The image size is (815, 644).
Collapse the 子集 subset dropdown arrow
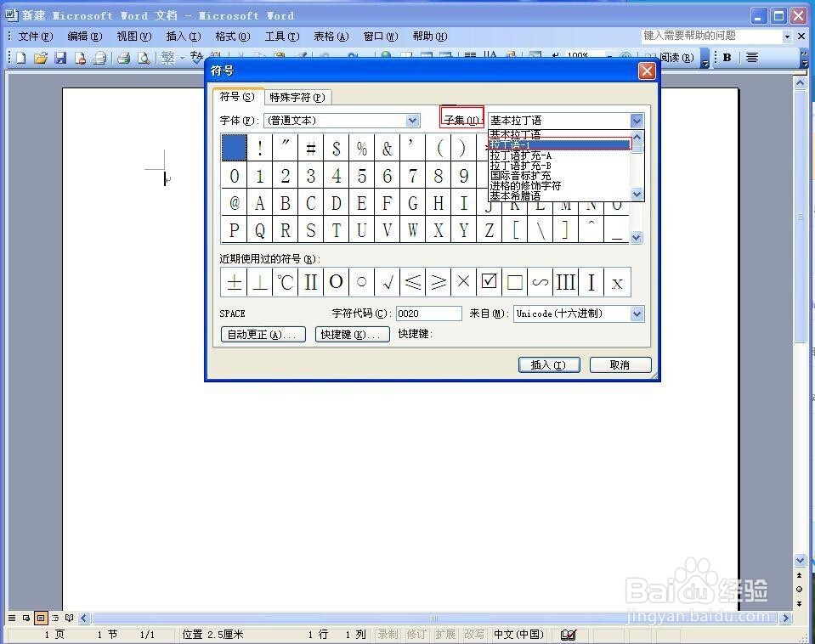tap(637, 121)
